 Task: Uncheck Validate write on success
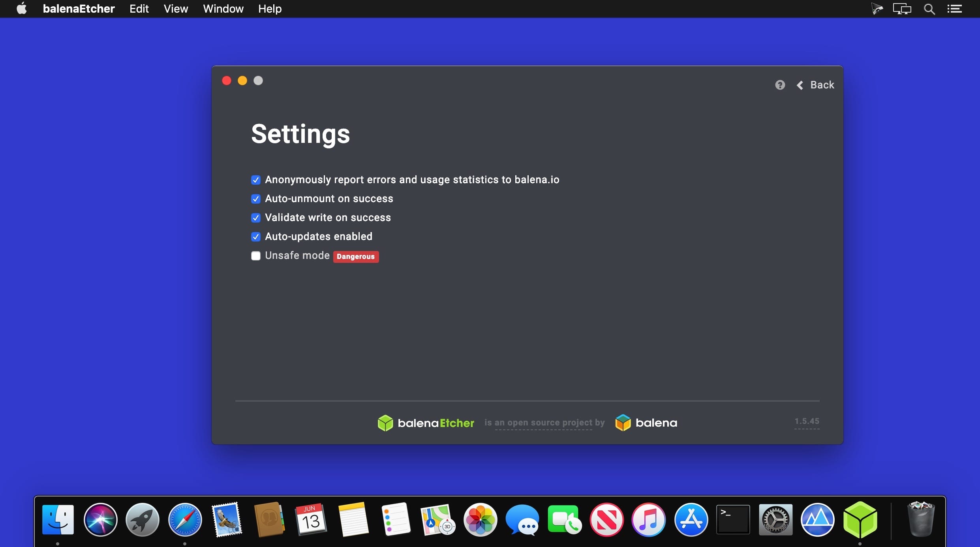coord(256,218)
